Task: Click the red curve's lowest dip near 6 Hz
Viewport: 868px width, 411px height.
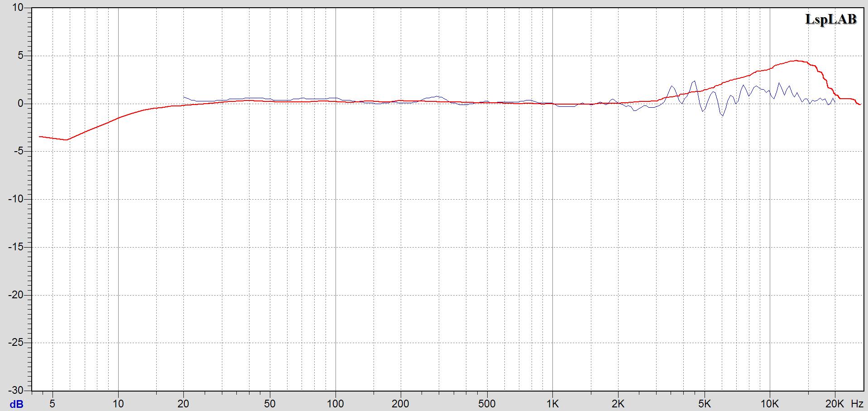Action: click(x=67, y=140)
